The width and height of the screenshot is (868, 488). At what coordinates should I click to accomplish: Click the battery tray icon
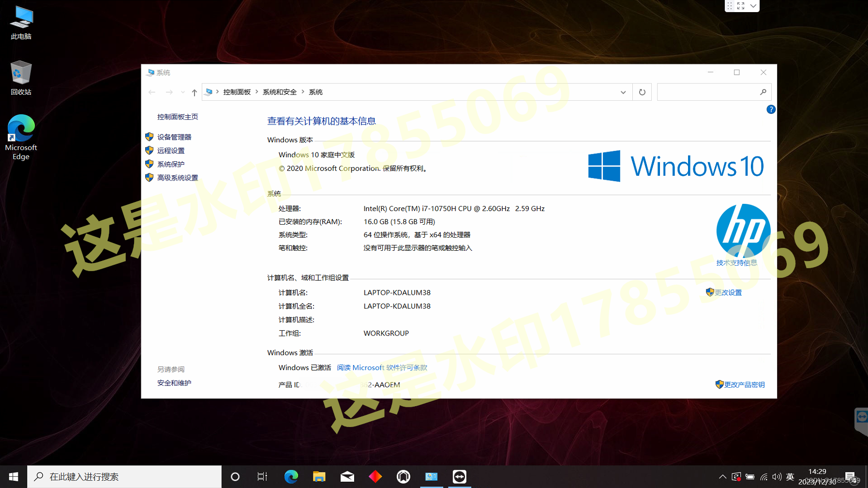pyautogui.click(x=750, y=477)
